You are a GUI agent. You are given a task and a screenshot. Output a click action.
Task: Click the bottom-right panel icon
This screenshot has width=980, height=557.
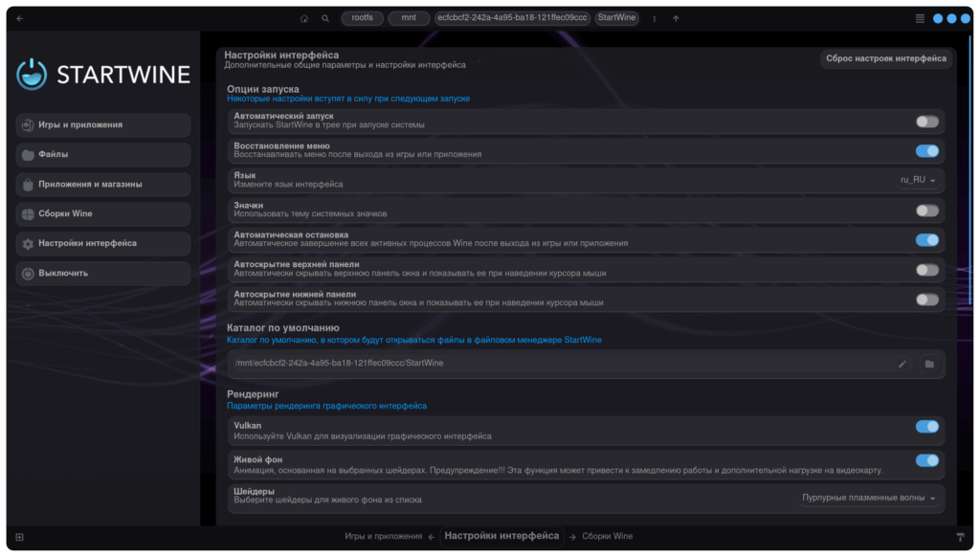[x=961, y=537]
